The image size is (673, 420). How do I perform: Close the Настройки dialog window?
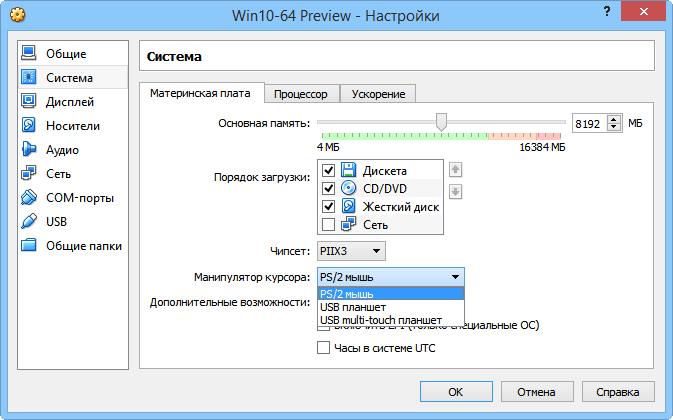click(x=643, y=12)
